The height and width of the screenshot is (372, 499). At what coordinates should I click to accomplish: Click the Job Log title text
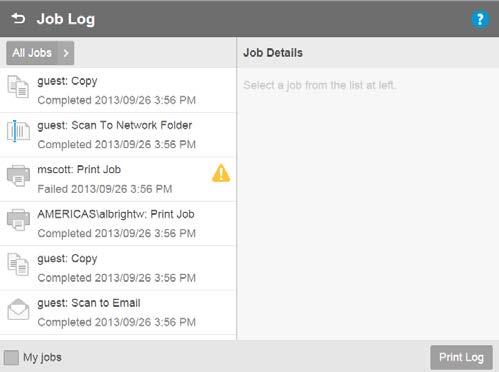[66, 19]
